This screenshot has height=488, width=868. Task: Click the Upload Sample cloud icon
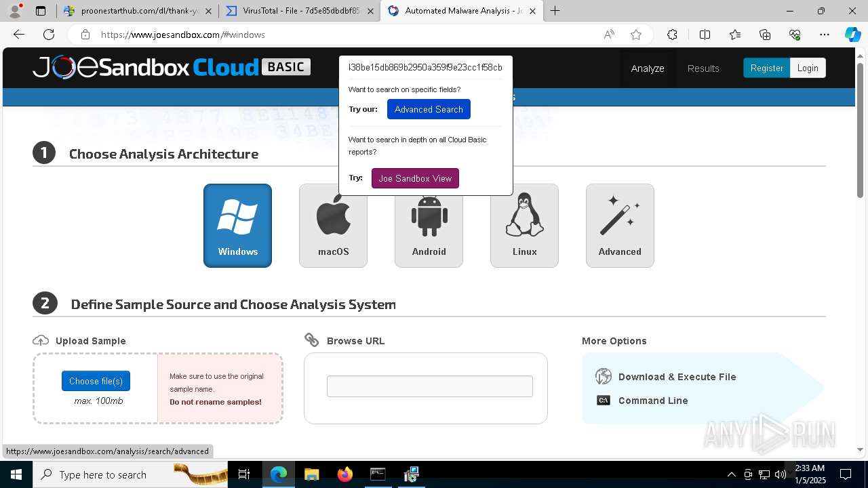(x=41, y=340)
